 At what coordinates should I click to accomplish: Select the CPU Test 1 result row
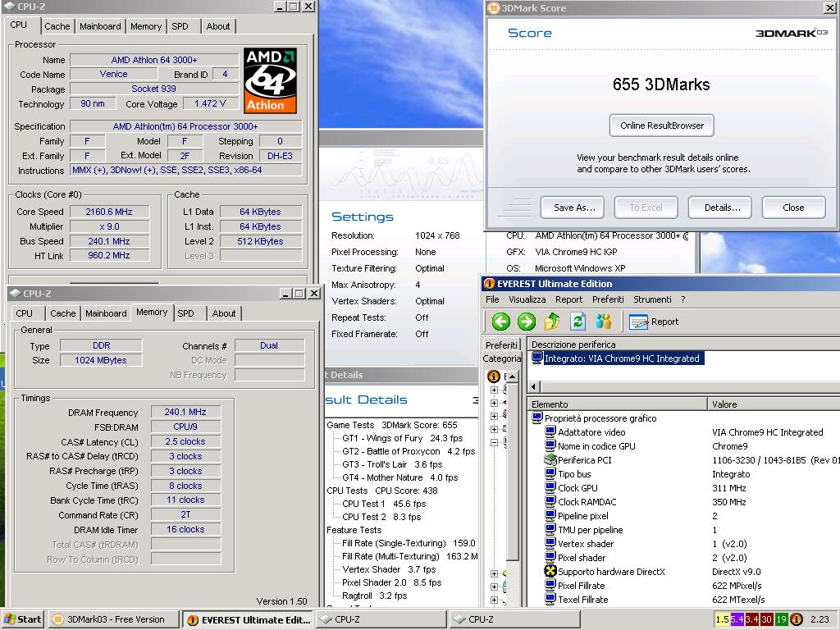(384, 504)
